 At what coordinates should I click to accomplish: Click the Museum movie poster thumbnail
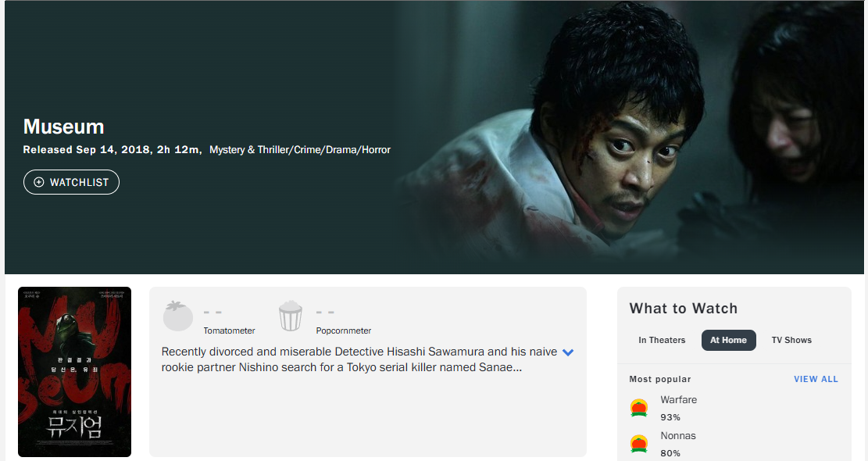coord(75,372)
